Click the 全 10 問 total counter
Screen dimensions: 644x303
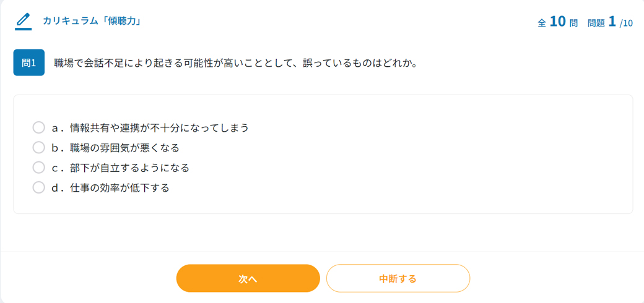tap(558, 22)
